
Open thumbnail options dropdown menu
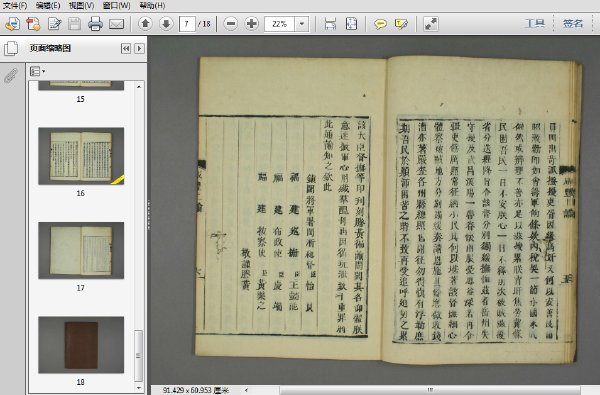click(38, 71)
